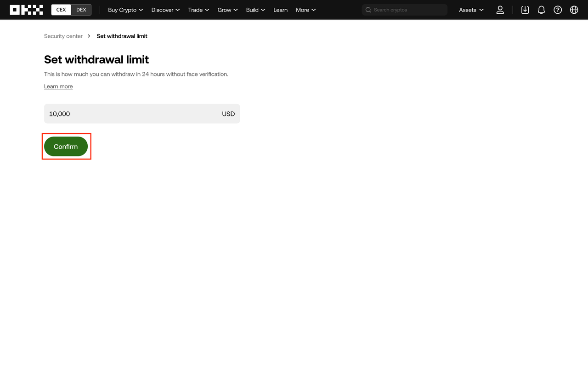
Task: Switch to CEX mode
Action: (61, 10)
